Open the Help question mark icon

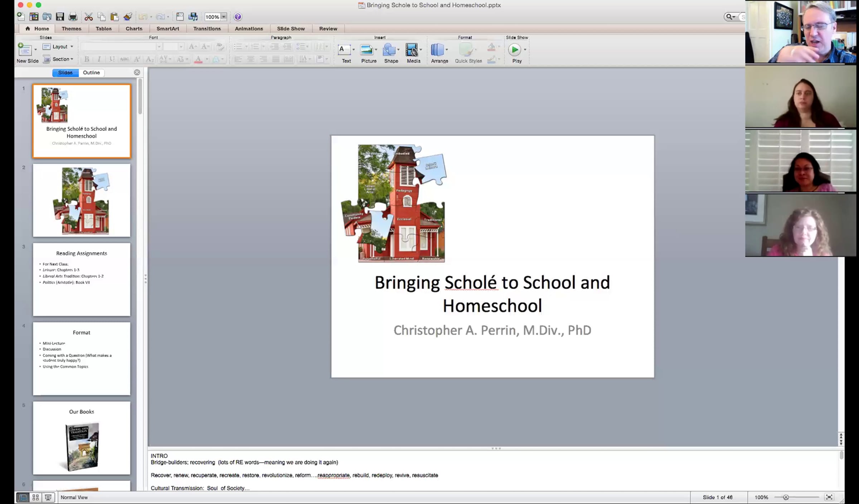(238, 16)
